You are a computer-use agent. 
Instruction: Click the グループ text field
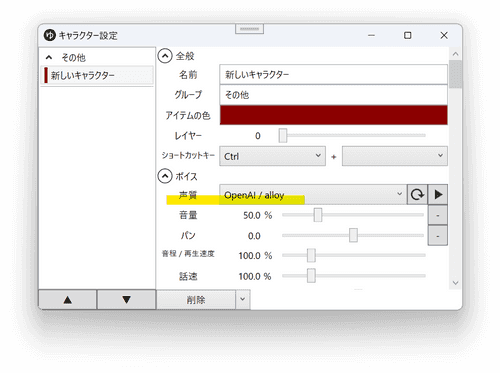pyautogui.click(x=333, y=95)
